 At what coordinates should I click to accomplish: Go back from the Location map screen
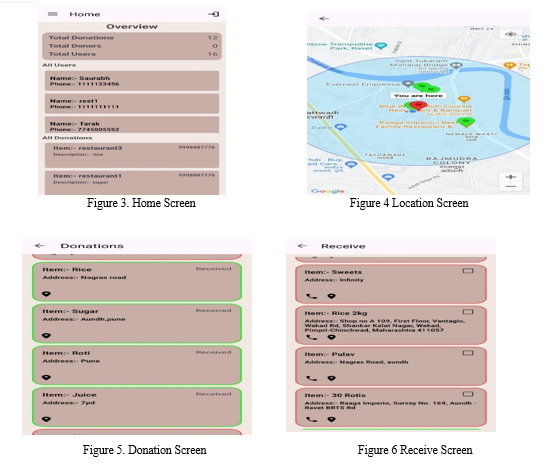(x=324, y=18)
